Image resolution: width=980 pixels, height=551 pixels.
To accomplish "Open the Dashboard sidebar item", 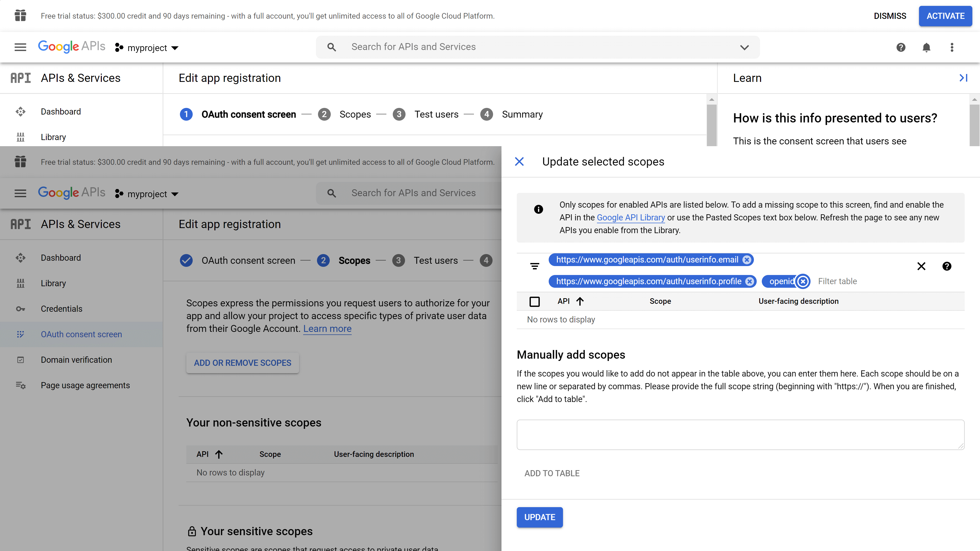I will tap(60, 111).
